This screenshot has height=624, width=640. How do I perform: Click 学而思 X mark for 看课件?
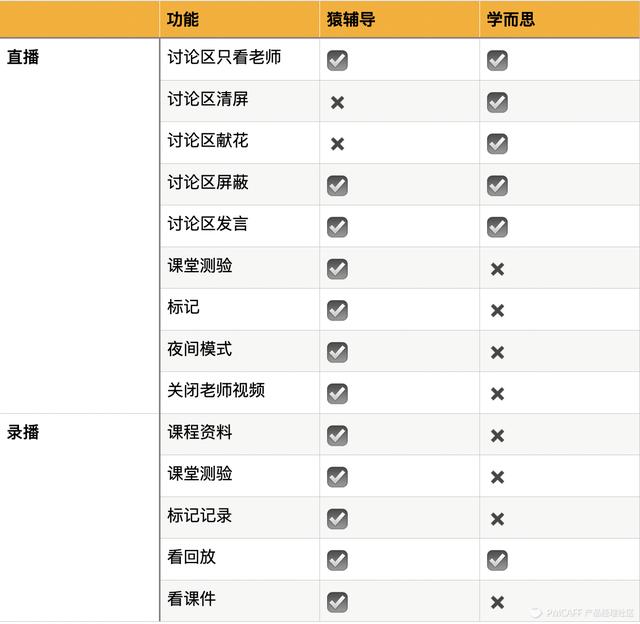pyautogui.click(x=497, y=602)
